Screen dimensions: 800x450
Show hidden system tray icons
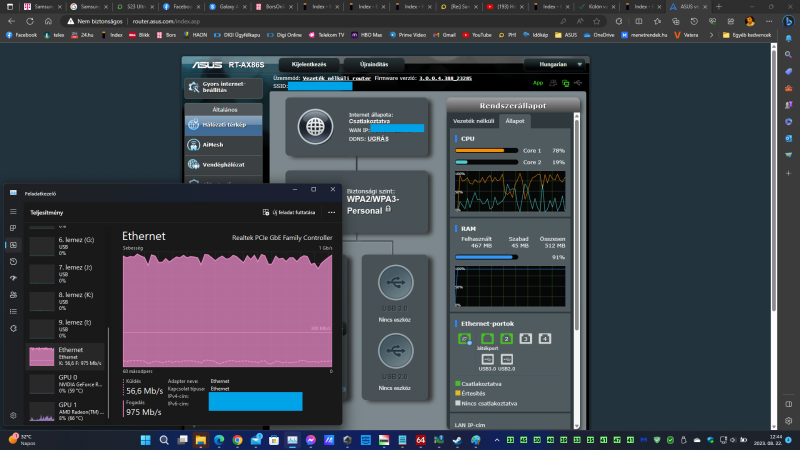pyautogui.click(x=496, y=440)
